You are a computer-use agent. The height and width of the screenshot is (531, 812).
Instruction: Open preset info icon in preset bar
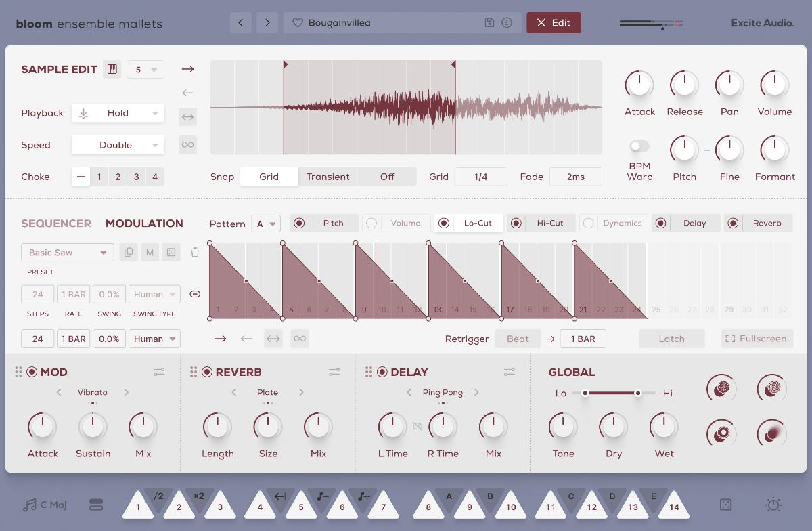coord(507,22)
